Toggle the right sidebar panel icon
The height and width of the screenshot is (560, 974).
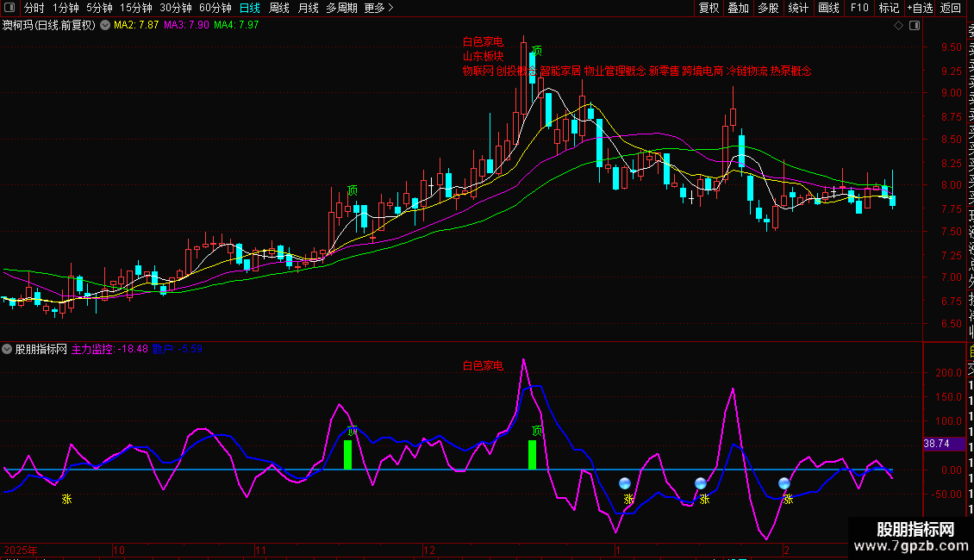coord(915,26)
